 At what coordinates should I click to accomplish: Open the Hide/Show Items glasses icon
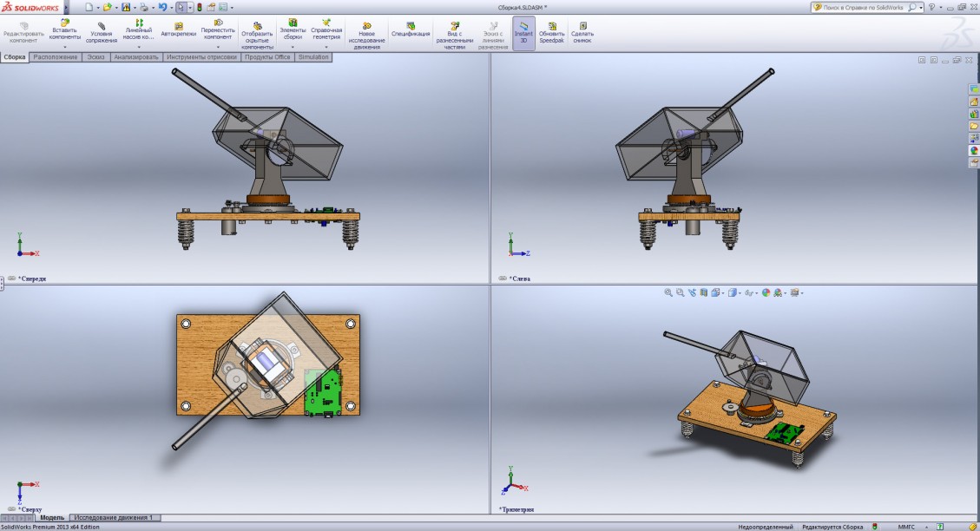click(749, 292)
